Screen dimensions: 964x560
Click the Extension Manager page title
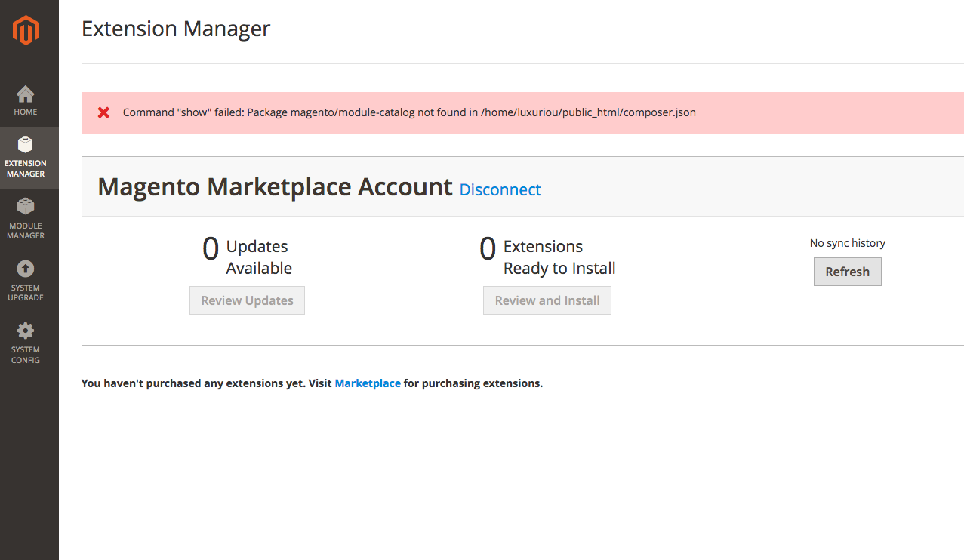click(176, 29)
